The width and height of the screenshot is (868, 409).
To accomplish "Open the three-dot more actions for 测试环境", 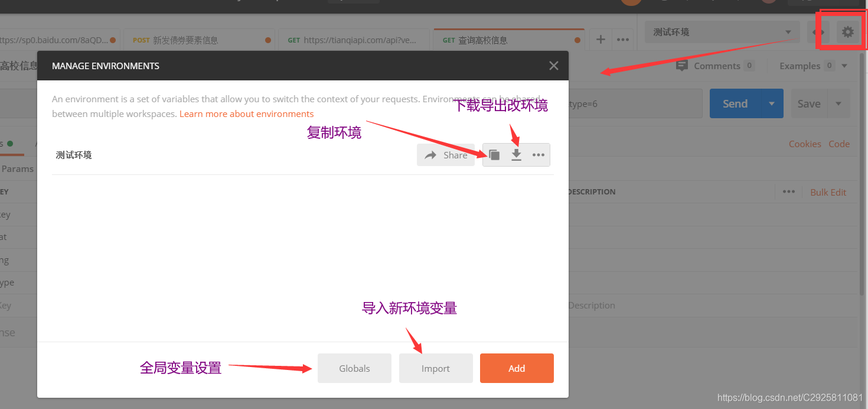I will tap(538, 155).
